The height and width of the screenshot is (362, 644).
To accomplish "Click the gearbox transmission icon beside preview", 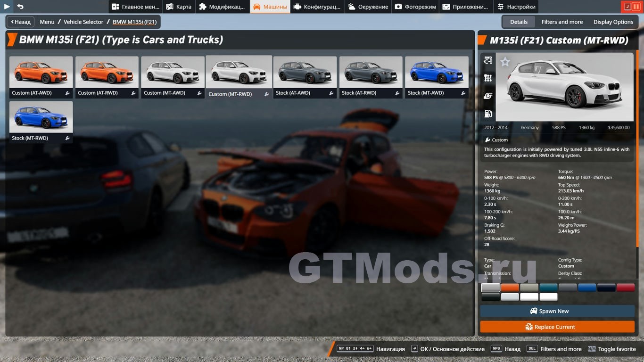I will pyautogui.click(x=488, y=78).
